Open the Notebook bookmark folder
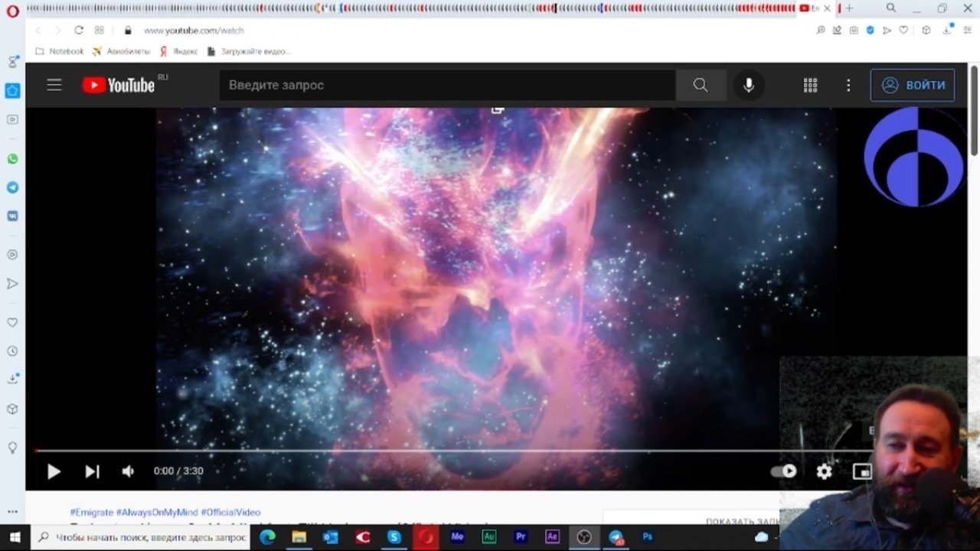The width and height of the screenshot is (980, 551). pos(60,51)
